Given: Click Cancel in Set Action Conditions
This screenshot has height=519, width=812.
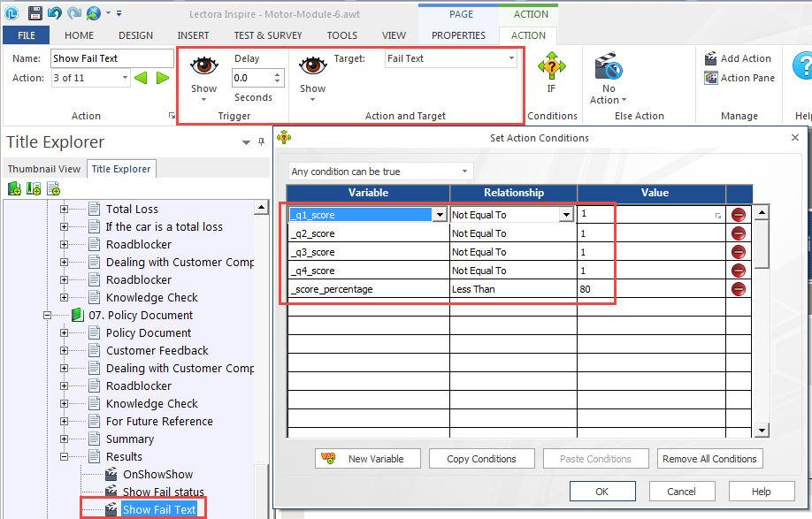Looking at the screenshot, I should coord(681,491).
